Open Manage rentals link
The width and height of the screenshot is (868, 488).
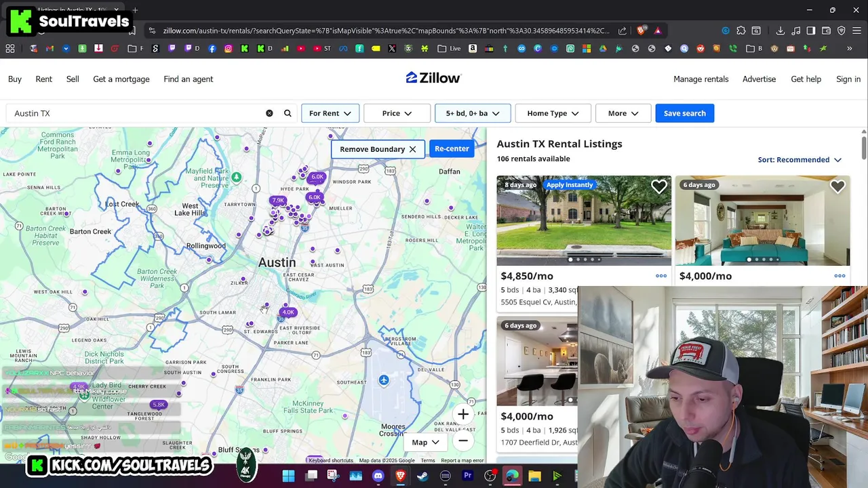(701, 79)
